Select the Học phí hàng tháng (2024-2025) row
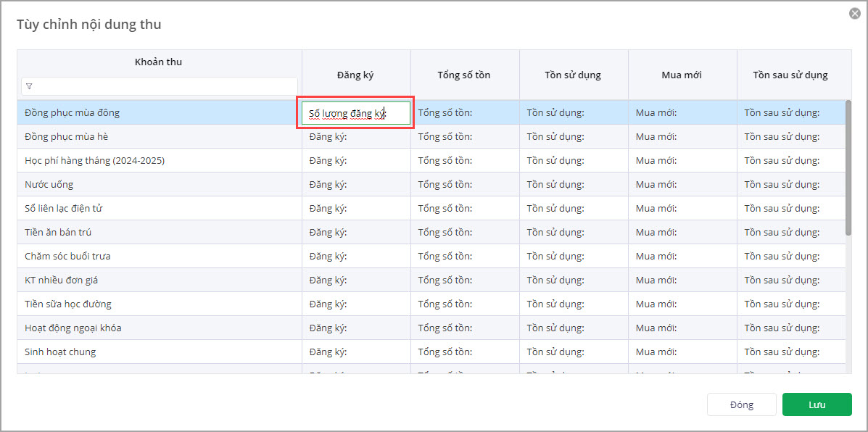The image size is (868, 432). [x=95, y=161]
